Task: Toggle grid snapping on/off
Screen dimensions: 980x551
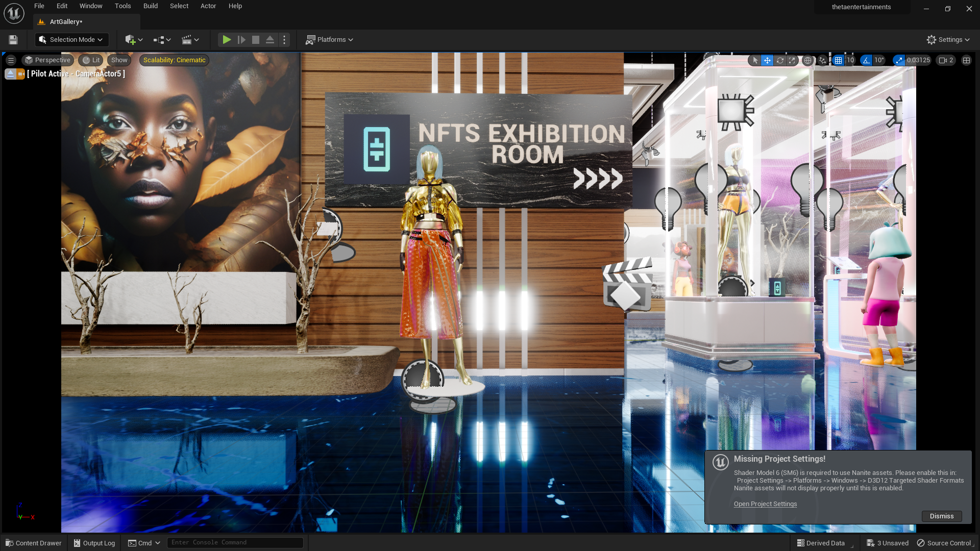Action: pos(838,60)
